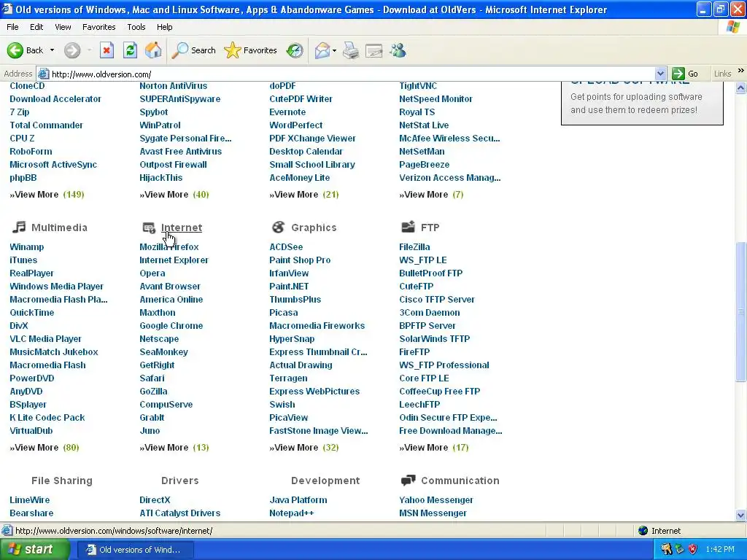747x560 pixels.
Task: Click the Mail envelope icon
Action: [322, 50]
